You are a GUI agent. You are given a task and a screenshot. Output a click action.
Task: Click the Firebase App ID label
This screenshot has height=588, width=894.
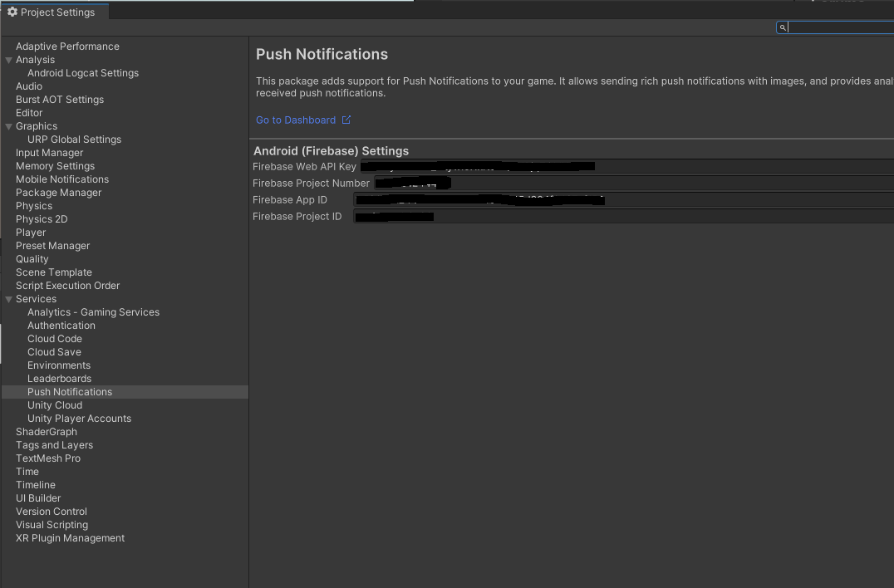(290, 200)
